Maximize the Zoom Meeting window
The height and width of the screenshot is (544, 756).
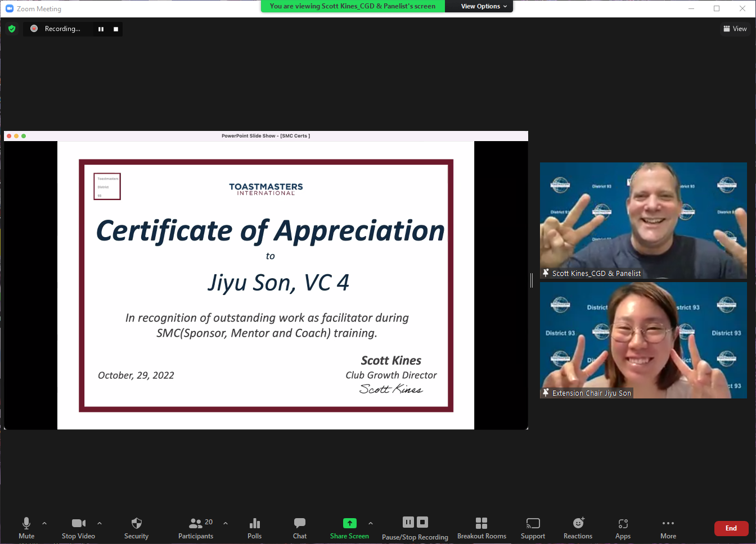pyautogui.click(x=717, y=8)
